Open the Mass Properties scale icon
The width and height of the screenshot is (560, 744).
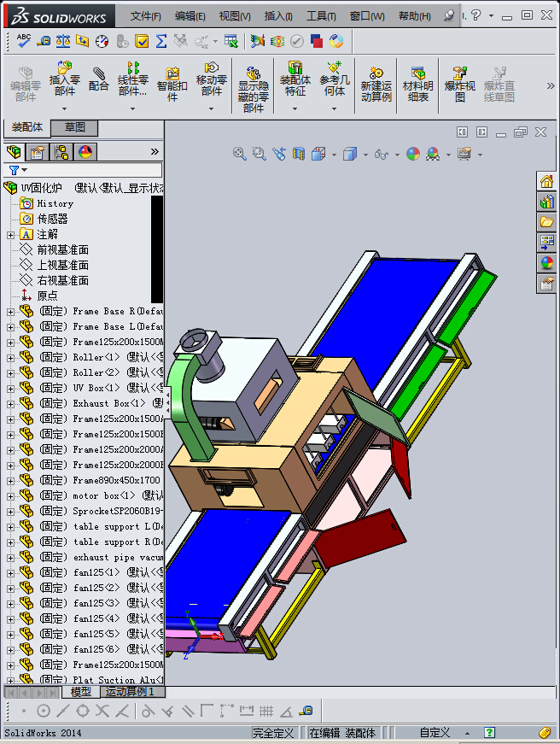[63, 41]
